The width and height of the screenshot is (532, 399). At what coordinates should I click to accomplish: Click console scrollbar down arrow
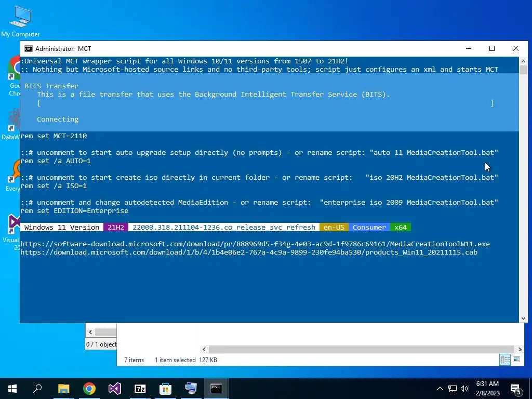[x=523, y=318]
